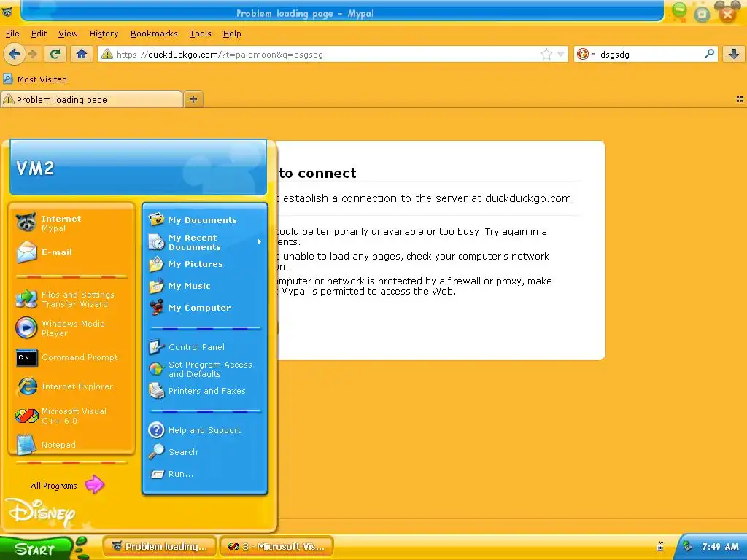
Task: Open Command Prompt
Action: tap(71, 357)
